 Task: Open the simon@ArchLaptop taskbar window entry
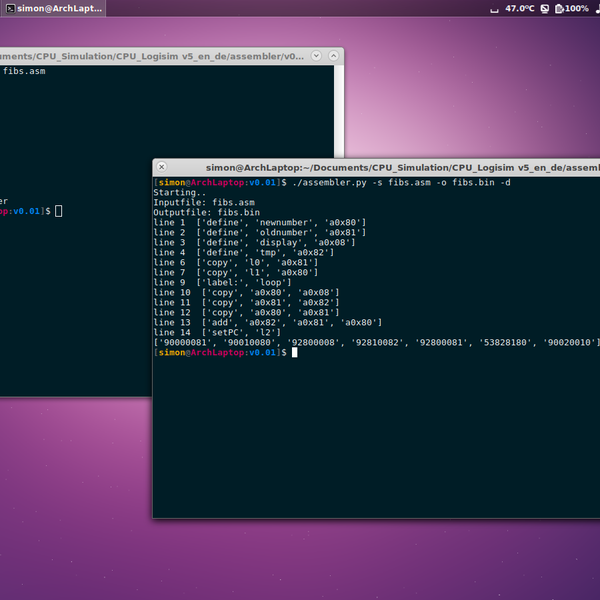[60, 8]
